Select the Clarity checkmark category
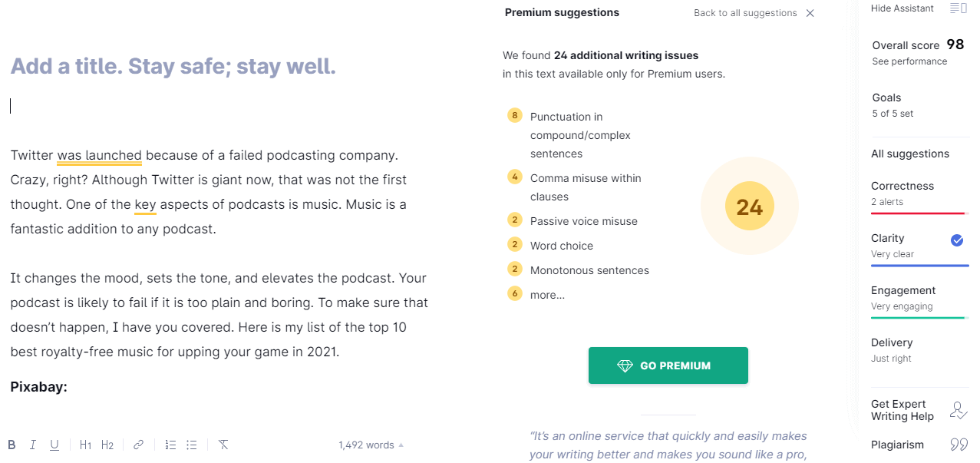 tap(957, 240)
